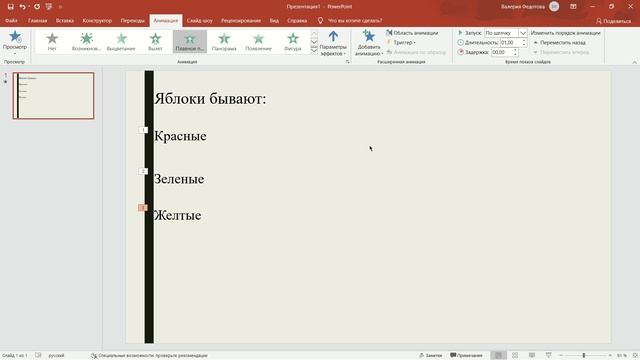This screenshot has height=360, width=640.
Task: Click the spell check icon in status bar
Action: point(38,356)
